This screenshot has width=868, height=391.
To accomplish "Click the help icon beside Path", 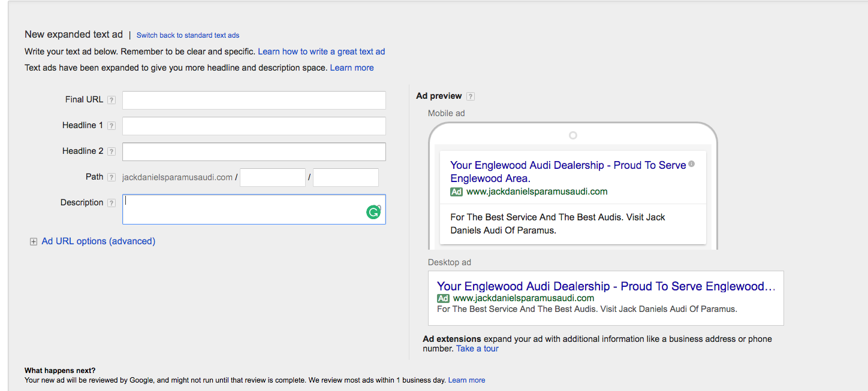I will (x=111, y=177).
